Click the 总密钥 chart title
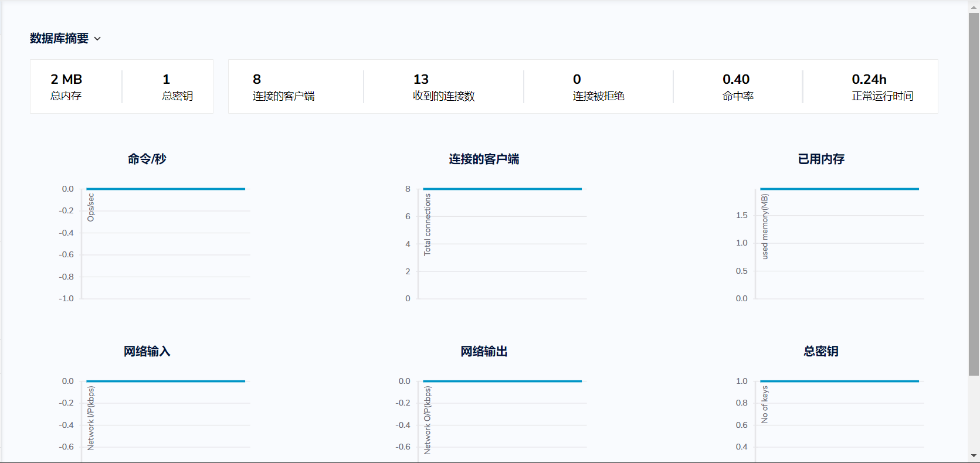The height and width of the screenshot is (463, 980). coord(821,351)
